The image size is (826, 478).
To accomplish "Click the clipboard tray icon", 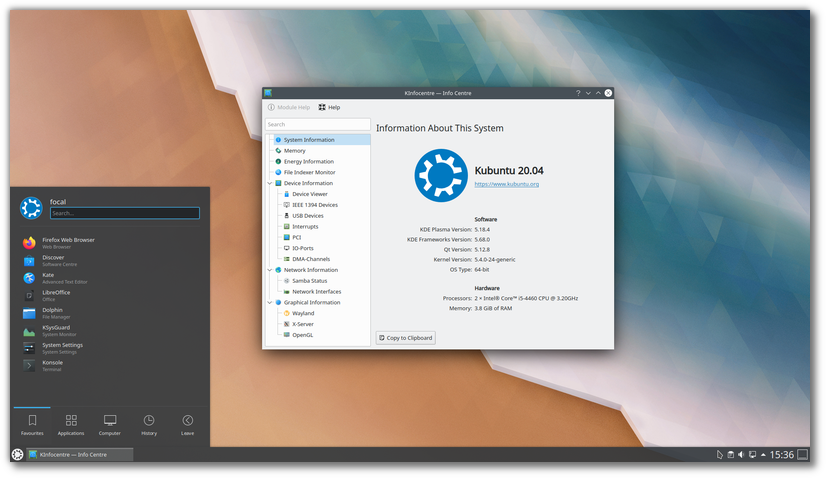I will [x=731, y=454].
